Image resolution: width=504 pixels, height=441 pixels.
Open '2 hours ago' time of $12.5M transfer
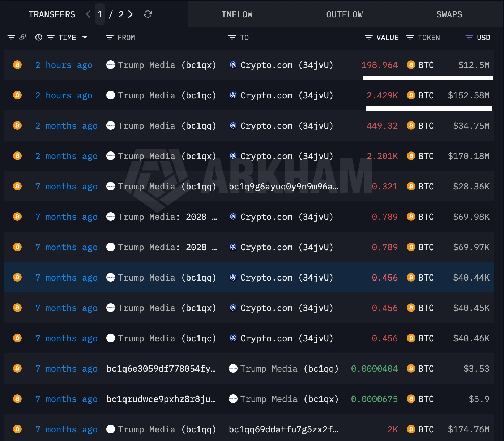tap(64, 65)
